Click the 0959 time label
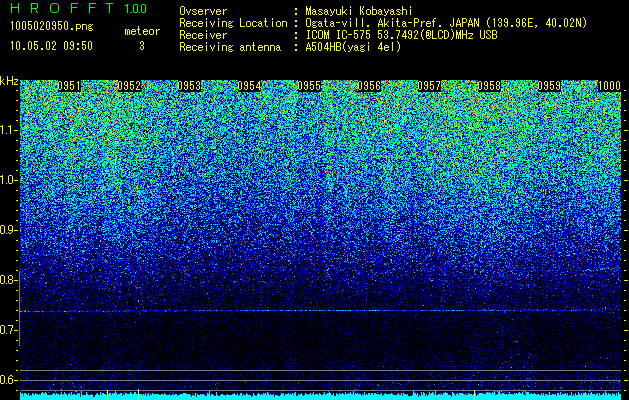 [549, 86]
